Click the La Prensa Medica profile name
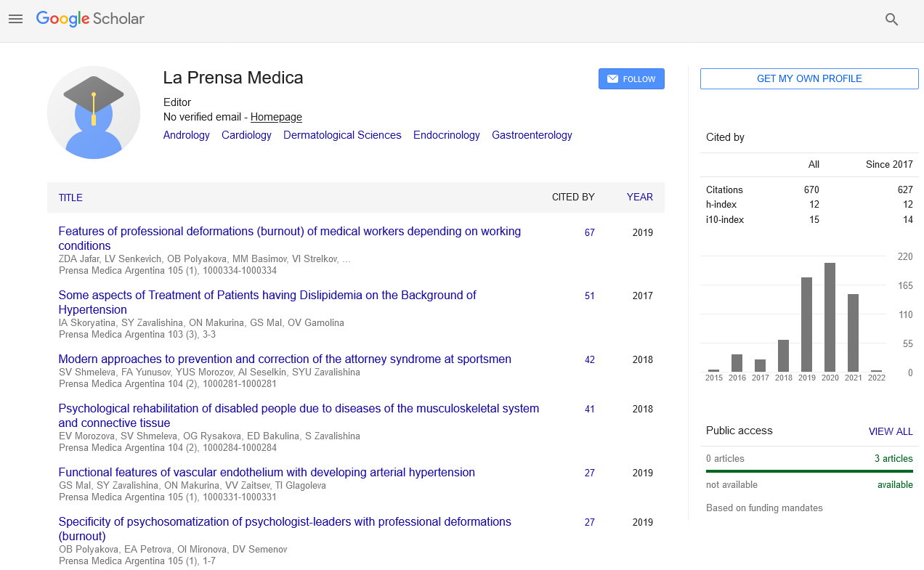Screen dimensions: 924x570 coord(233,78)
